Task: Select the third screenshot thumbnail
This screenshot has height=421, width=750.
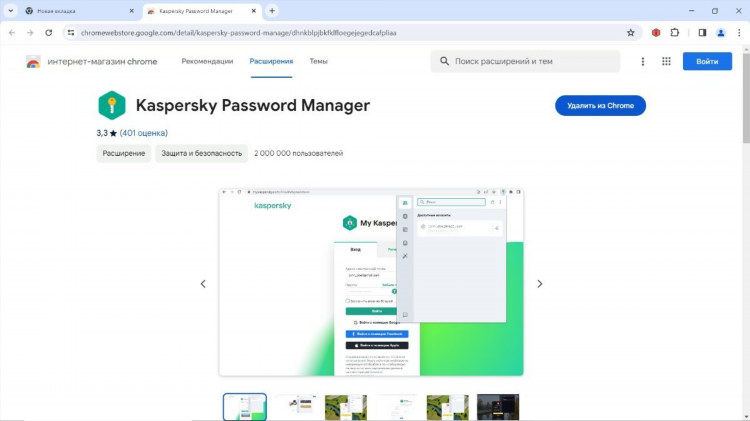Action: pos(346,407)
